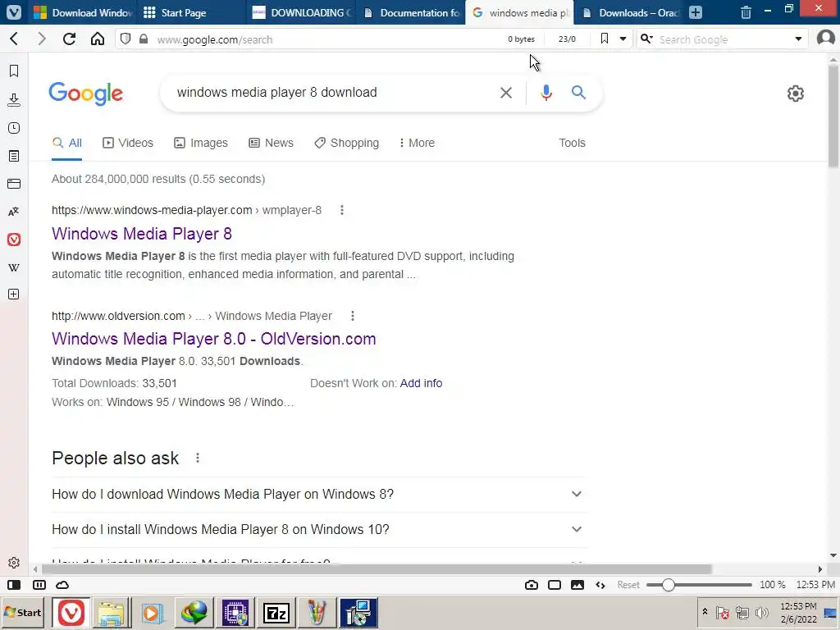Open the Vivaldi menu icon

point(13,11)
